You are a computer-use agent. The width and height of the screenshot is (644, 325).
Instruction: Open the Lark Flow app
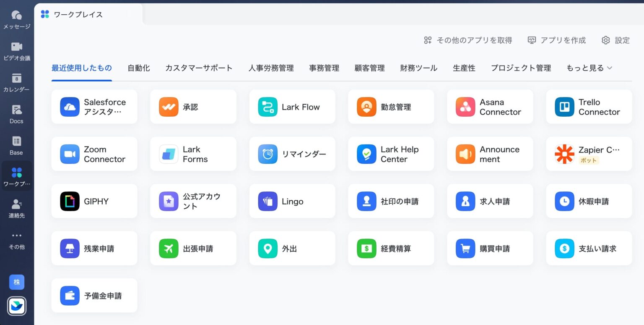coord(292,107)
